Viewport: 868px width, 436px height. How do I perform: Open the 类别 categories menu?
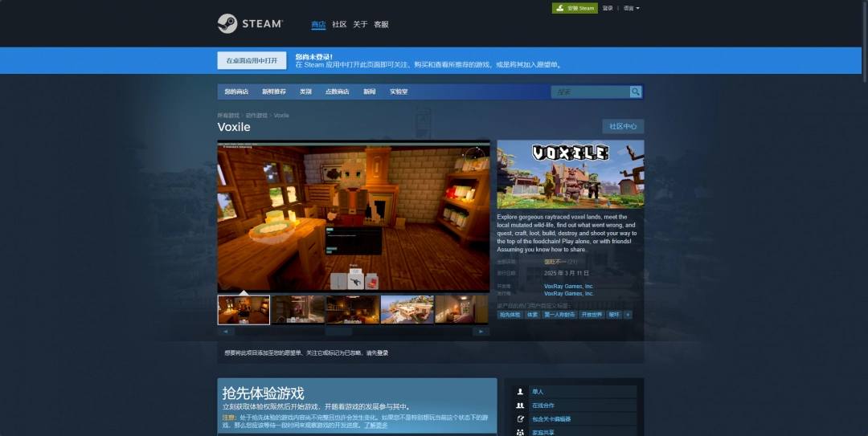tap(305, 92)
